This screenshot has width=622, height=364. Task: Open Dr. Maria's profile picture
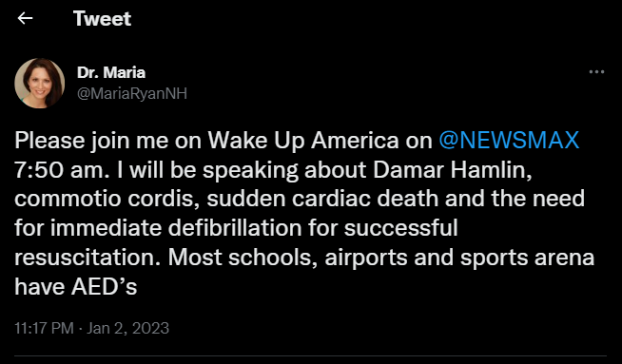click(x=40, y=84)
